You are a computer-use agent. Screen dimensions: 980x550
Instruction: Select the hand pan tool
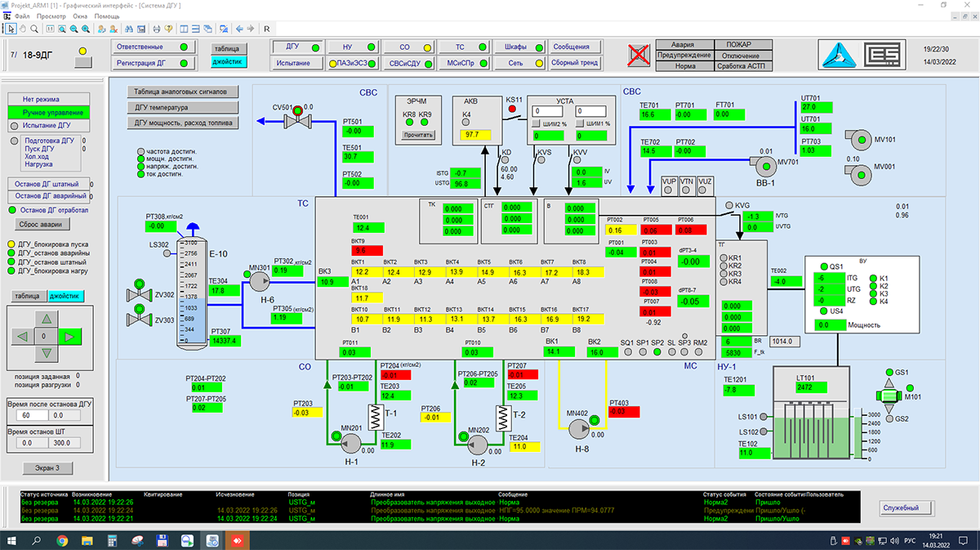click(23, 29)
